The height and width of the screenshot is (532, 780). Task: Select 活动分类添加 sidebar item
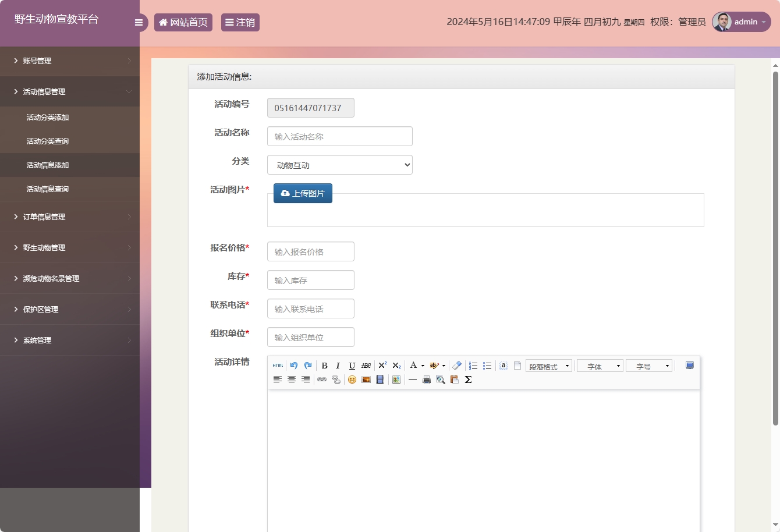[x=48, y=118]
